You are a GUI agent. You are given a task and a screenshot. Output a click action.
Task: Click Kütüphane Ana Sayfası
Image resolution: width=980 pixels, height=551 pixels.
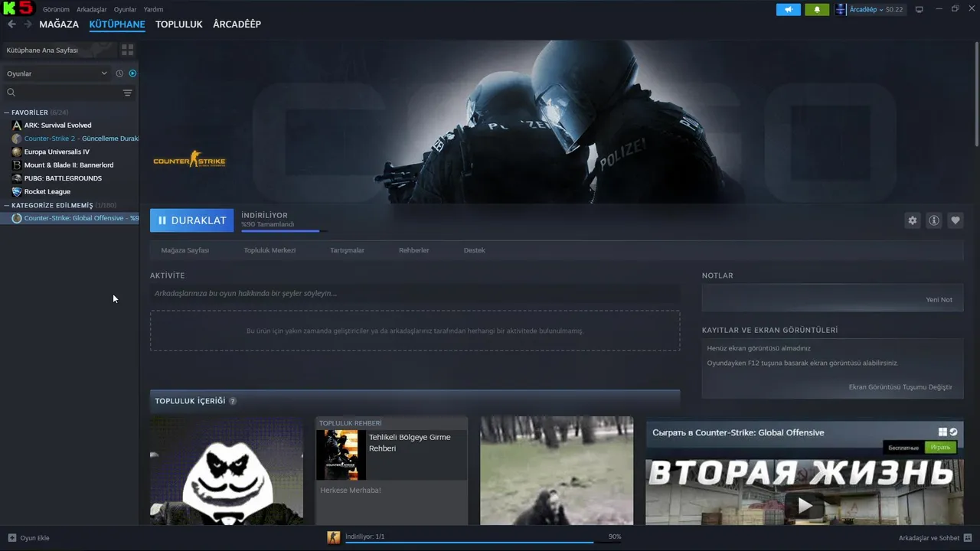coord(42,50)
